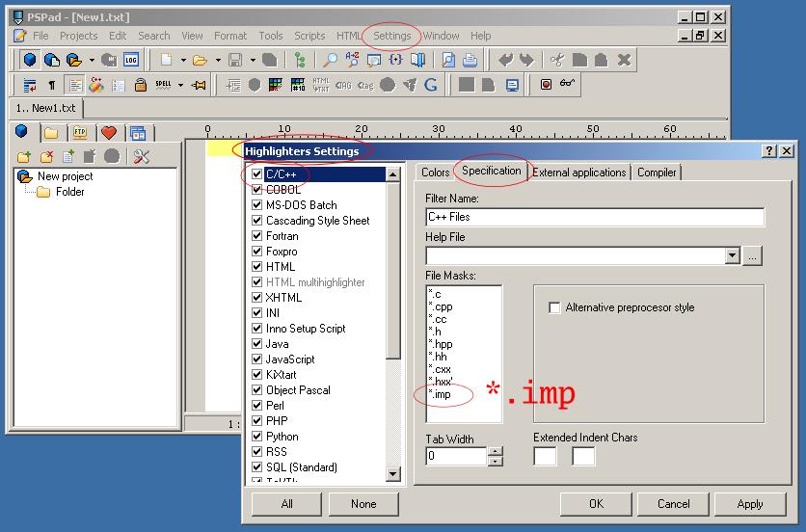Click the OK button
Screen dimensions: 806x532
click(x=596, y=504)
